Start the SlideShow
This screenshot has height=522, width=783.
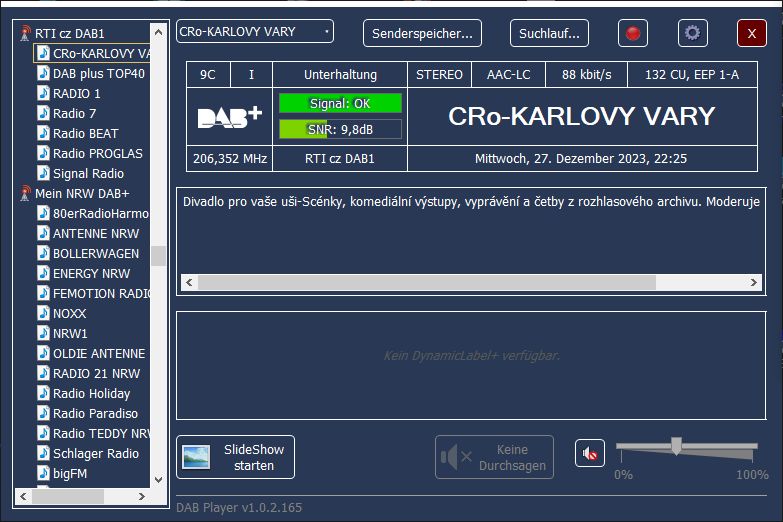235,457
